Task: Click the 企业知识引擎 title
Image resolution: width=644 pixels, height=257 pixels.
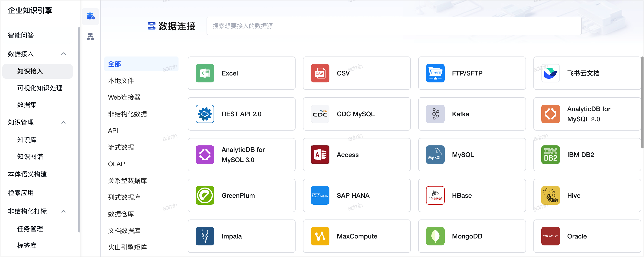Action: (30, 10)
